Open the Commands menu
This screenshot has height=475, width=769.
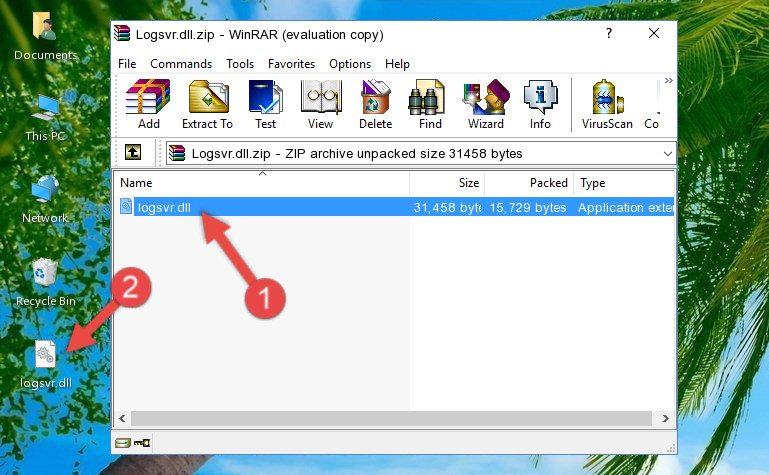tap(181, 64)
